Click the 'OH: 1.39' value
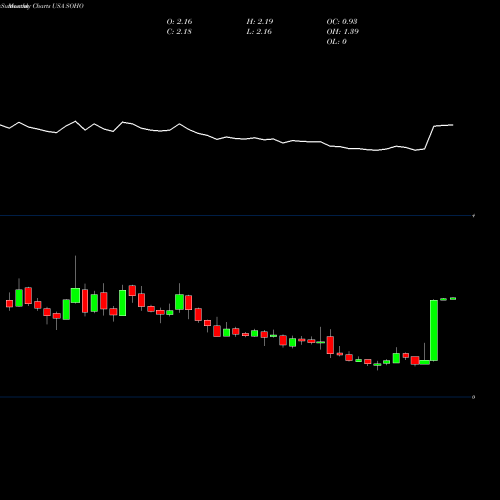This screenshot has height=500, width=500. tap(342, 32)
